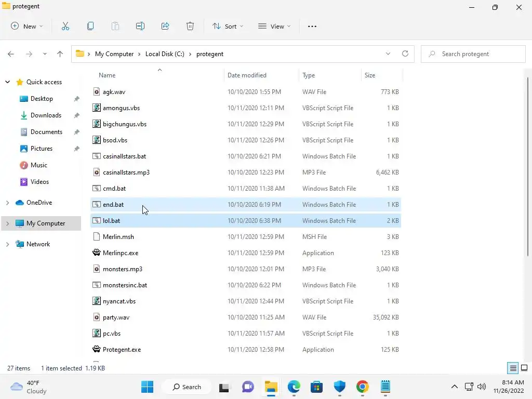Open Google Chrome from taskbar

tap(362, 387)
